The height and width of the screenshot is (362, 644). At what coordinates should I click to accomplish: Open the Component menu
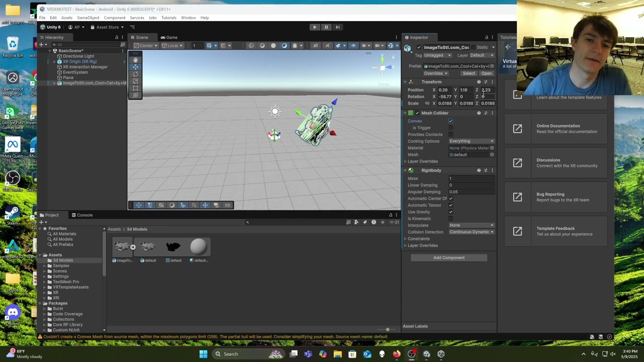115,18
